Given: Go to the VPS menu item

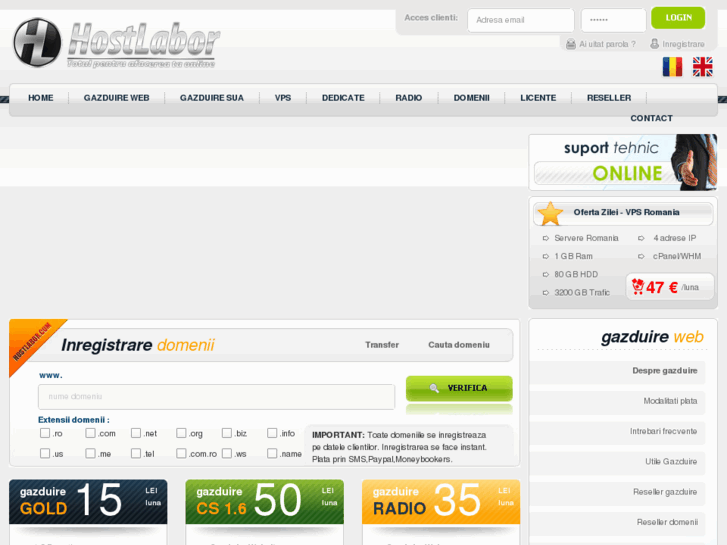Looking at the screenshot, I should click(x=283, y=98).
